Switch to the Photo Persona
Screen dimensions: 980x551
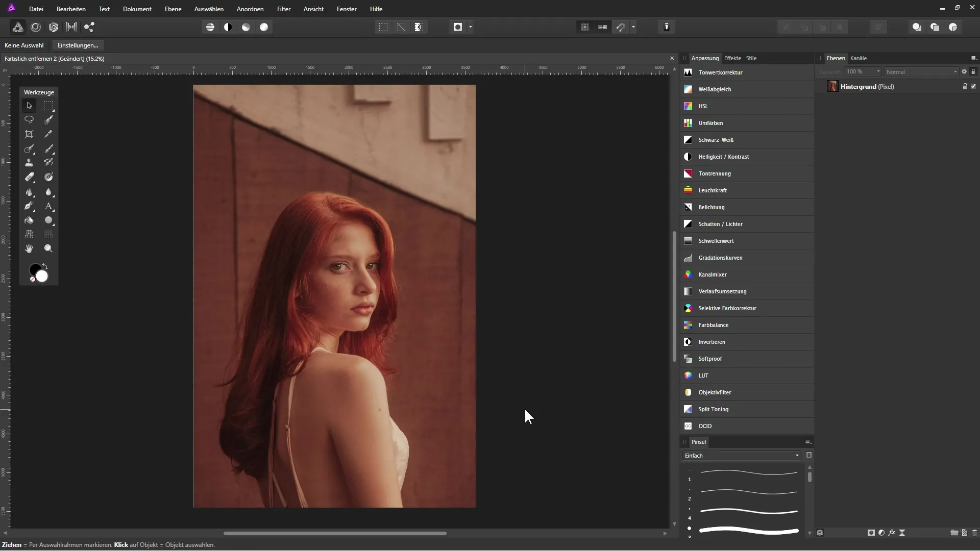click(18, 27)
